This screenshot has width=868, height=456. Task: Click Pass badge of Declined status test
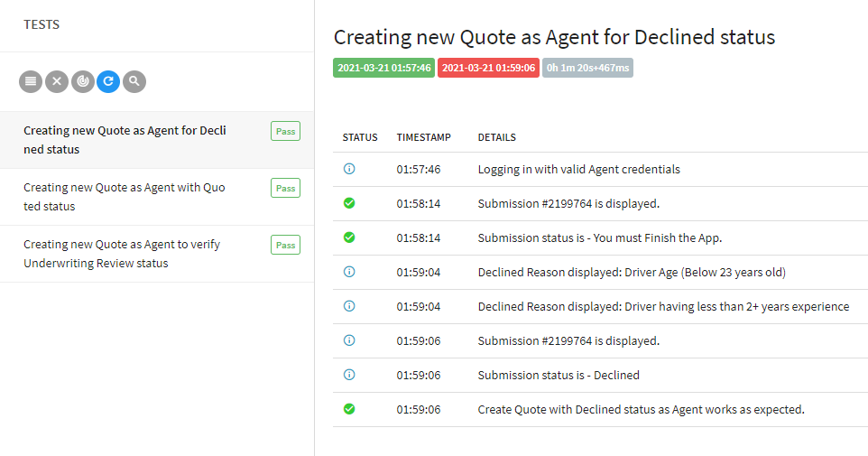pos(286,131)
